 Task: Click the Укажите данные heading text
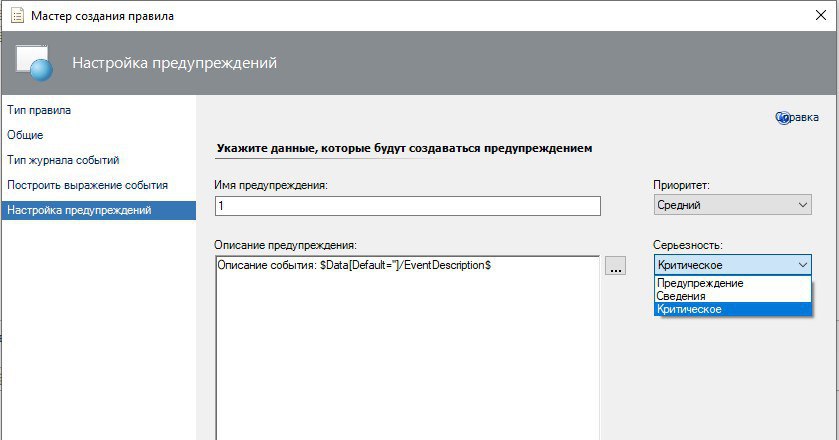pyautogui.click(x=405, y=148)
